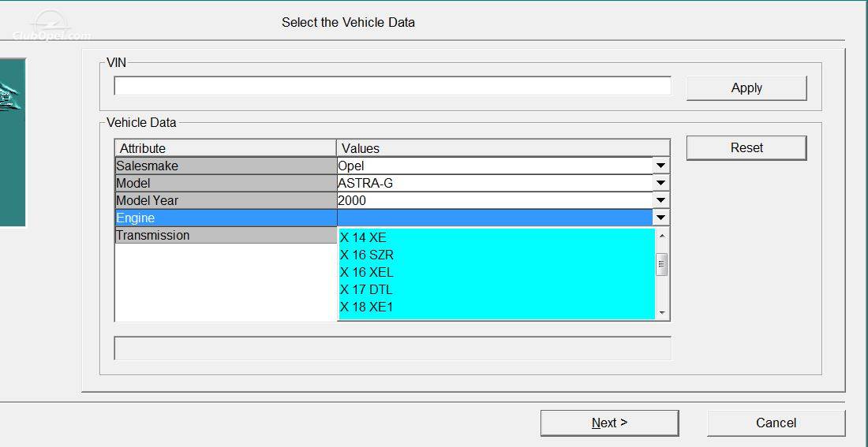Open the Model dropdown arrow
The image size is (868, 447).
pos(660,183)
